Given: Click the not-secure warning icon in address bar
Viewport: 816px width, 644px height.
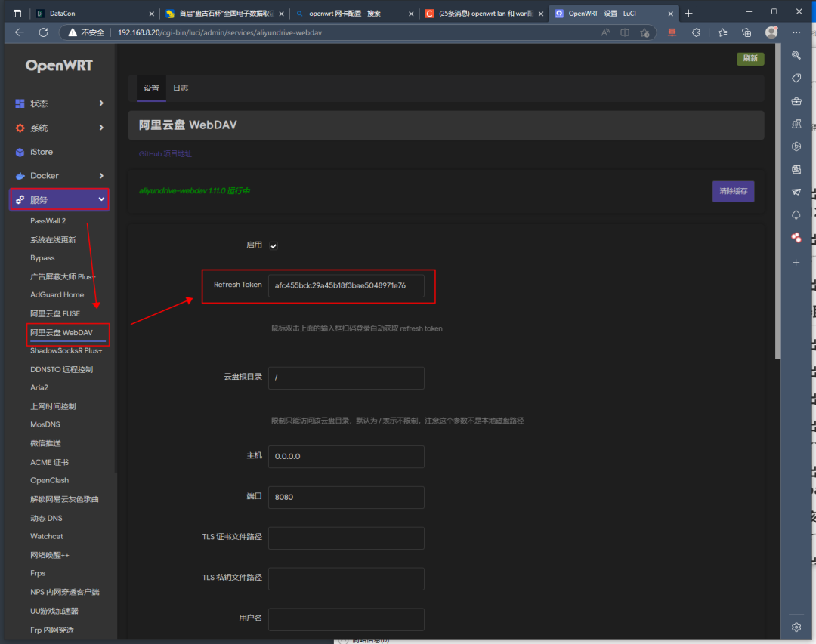Looking at the screenshot, I should (73, 32).
